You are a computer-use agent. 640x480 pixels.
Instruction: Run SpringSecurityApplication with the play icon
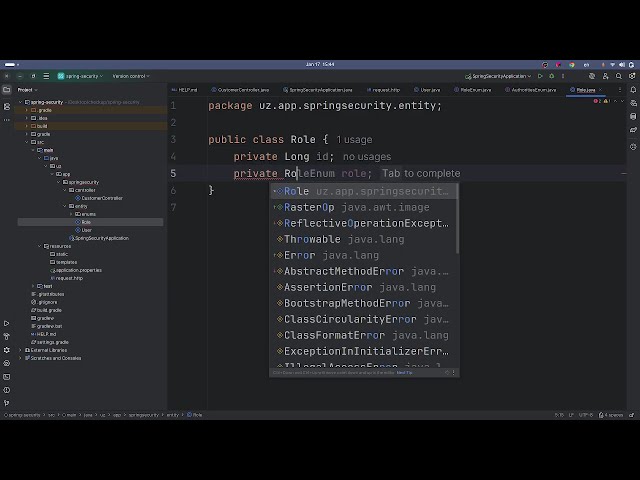coord(540,76)
